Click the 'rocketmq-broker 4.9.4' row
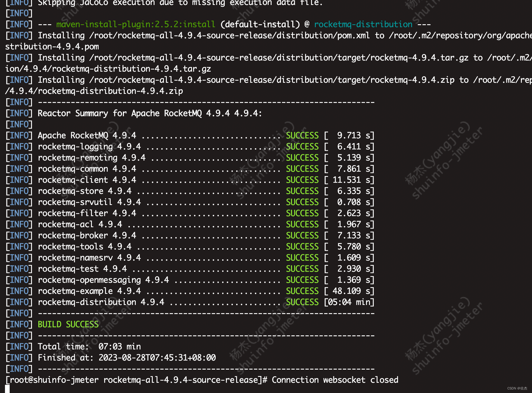This screenshot has width=532, height=393. [x=190, y=235]
